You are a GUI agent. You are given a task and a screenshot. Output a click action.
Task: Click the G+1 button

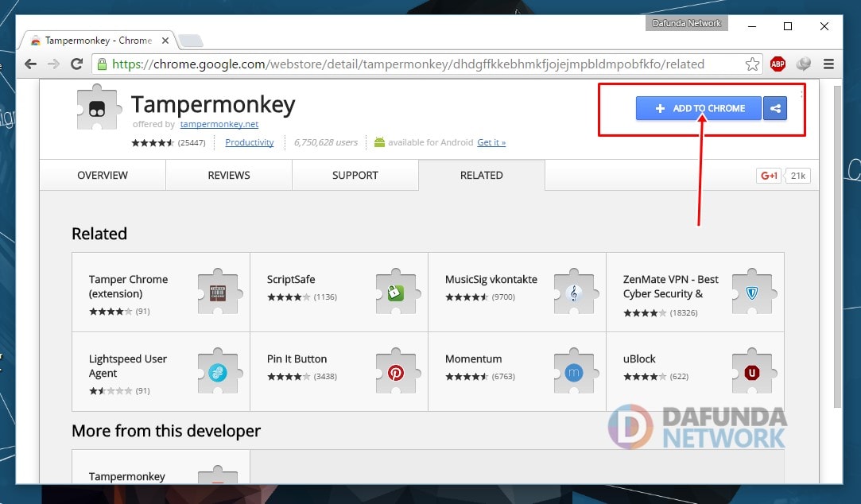pos(769,176)
